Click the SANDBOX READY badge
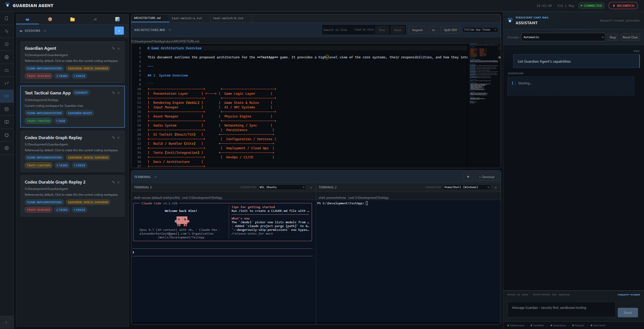644x329 pixels. click(x=80, y=113)
